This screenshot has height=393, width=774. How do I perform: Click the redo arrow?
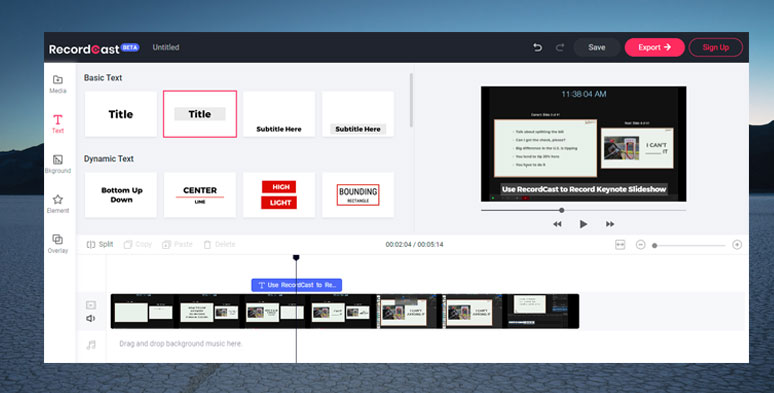point(560,47)
